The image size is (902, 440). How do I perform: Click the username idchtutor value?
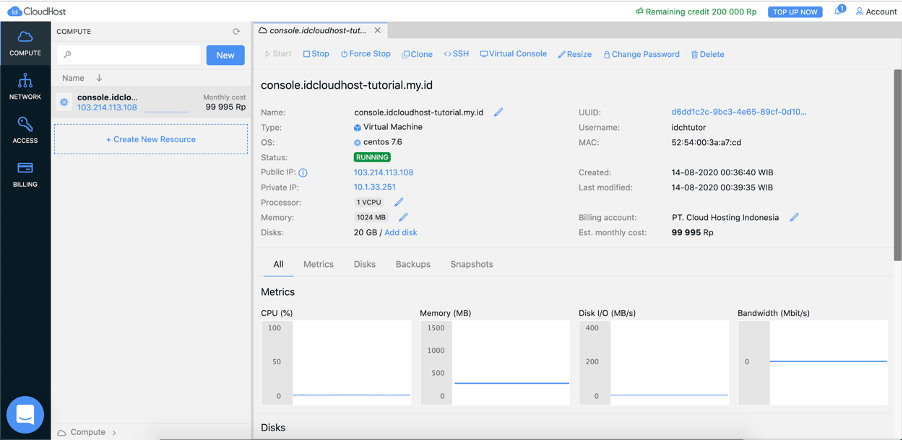pos(689,127)
